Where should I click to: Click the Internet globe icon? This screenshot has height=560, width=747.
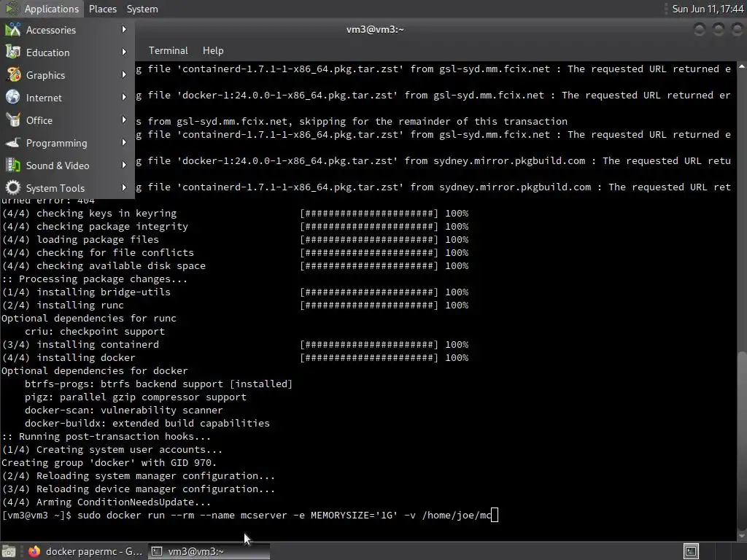pyautogui.click(x=13, y=97)
